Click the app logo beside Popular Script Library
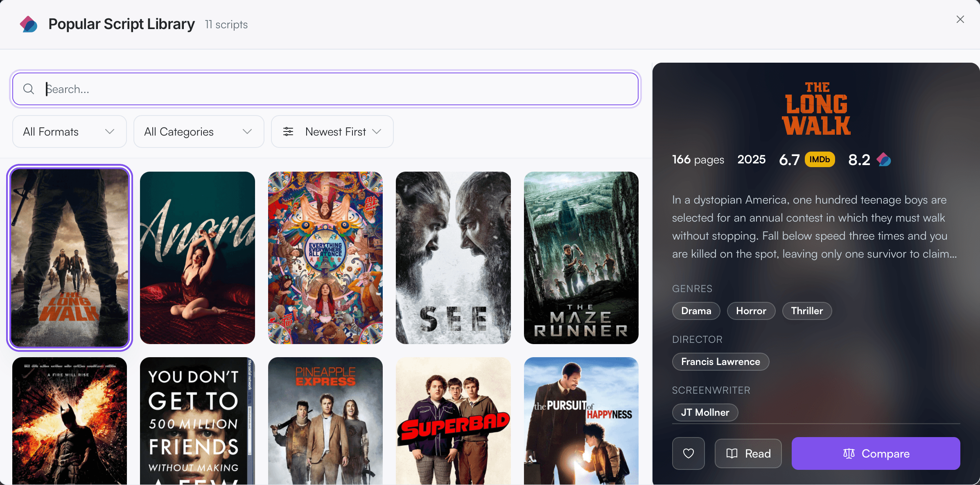The width and height of the screenshot is (980, 485). 29,24
